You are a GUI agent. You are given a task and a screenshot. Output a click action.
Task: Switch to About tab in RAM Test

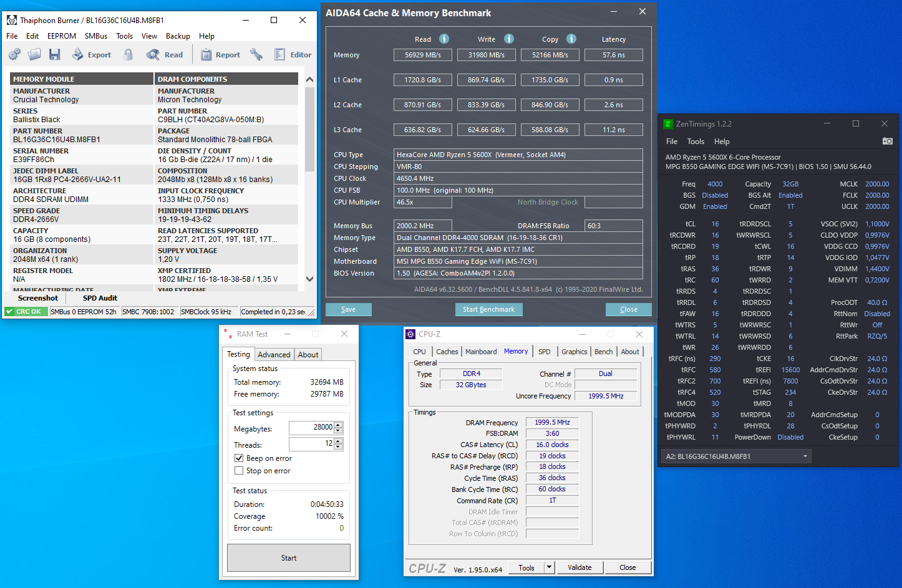click(308, 354)
